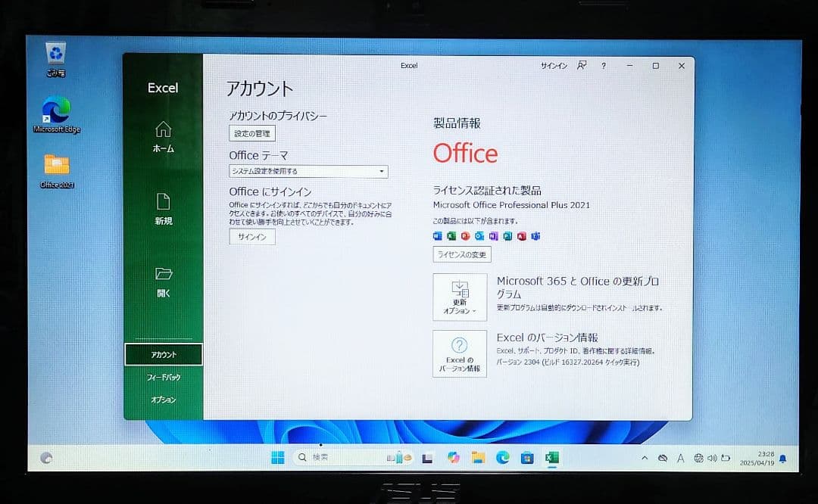Click the Outlook icon in included products
The image size is (818, 504).
[x=479, y=236]
